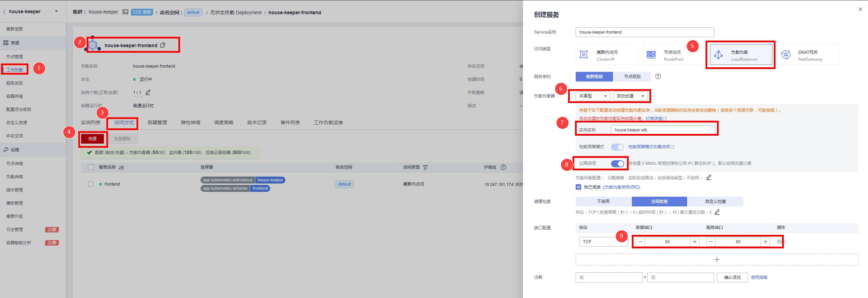
Task: Click the 批量删除 button
Action: [x=122, y=139]
